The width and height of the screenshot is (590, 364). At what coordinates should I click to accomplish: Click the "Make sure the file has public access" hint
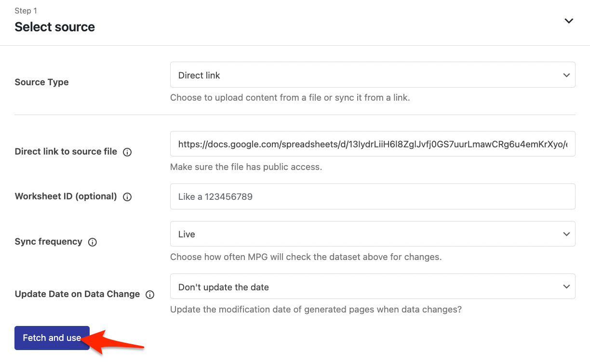coord(246,167)
